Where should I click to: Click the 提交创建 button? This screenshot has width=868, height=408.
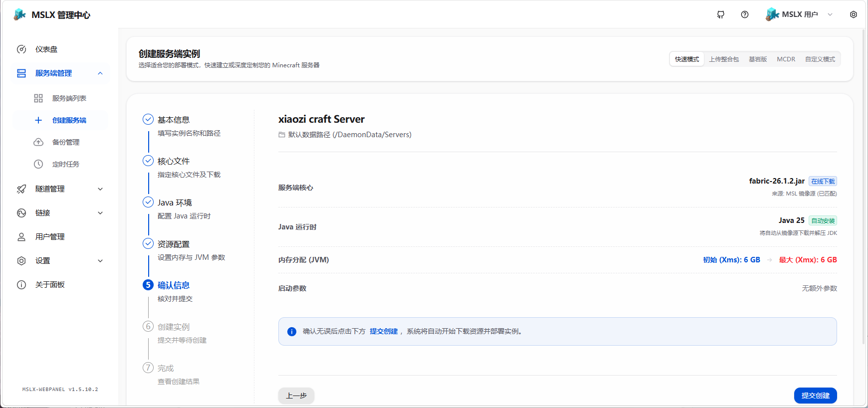[816, 396]
